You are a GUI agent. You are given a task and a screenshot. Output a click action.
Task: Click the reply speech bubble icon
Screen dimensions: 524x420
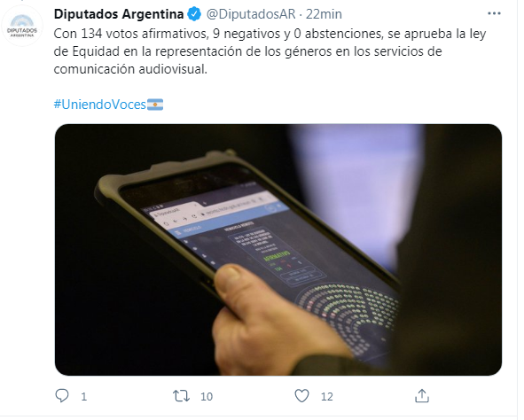click(x=62, y=396)
